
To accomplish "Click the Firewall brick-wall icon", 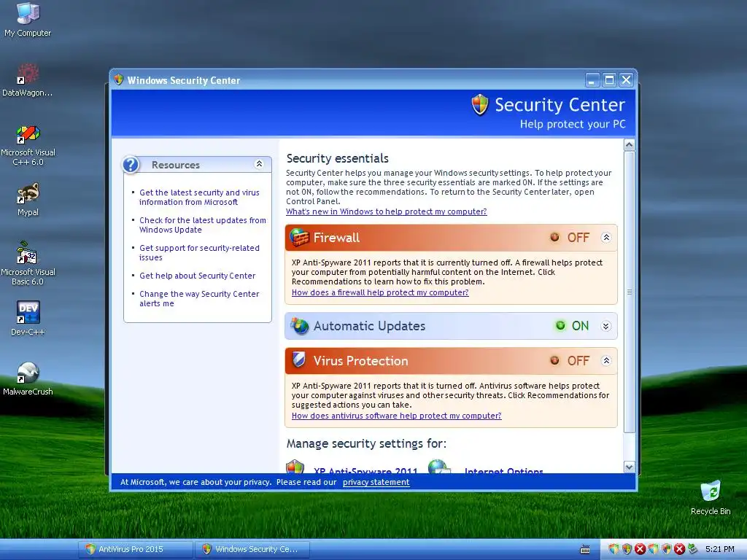I will (x=299, y=238).
